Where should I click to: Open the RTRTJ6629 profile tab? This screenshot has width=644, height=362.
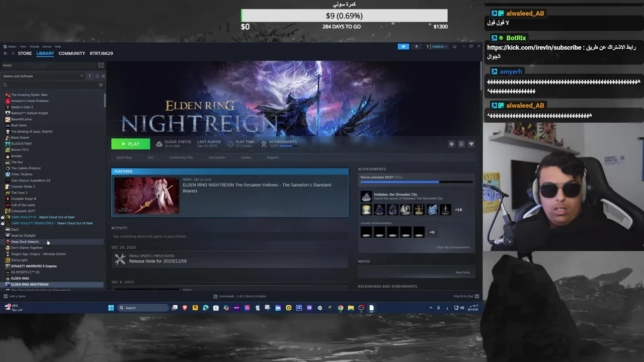tap(101, 53)
